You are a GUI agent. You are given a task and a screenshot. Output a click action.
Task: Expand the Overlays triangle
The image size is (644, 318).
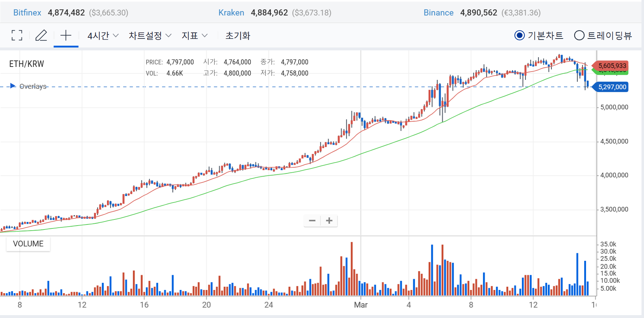pyautogui.click(x=13, y=86)
